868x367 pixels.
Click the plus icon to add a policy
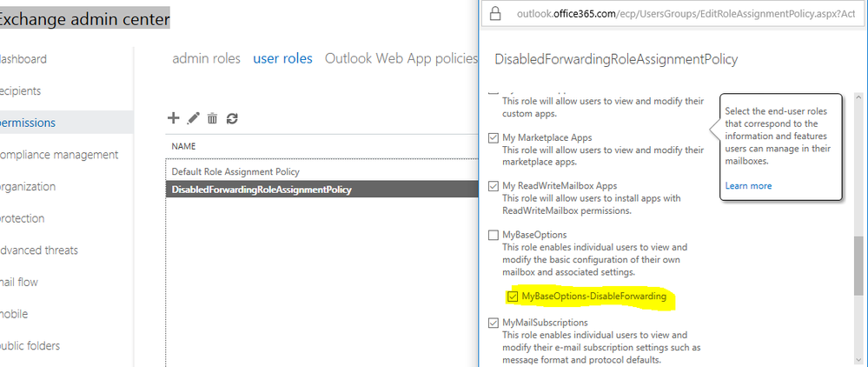click(173, 117)
